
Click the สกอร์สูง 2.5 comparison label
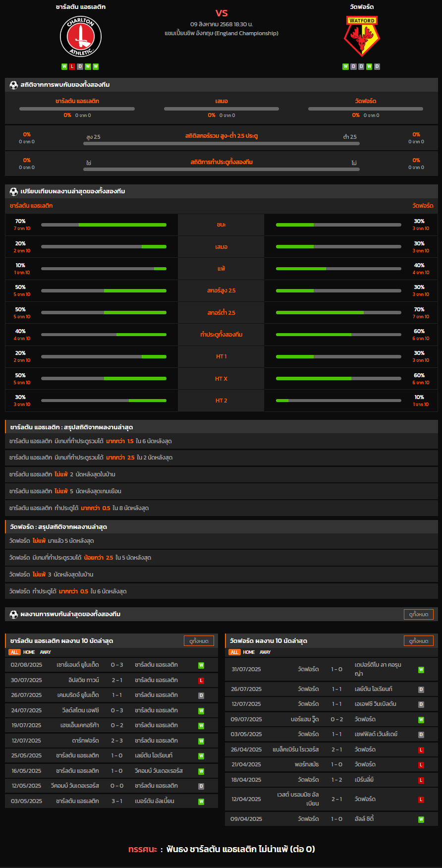point(221,290)
